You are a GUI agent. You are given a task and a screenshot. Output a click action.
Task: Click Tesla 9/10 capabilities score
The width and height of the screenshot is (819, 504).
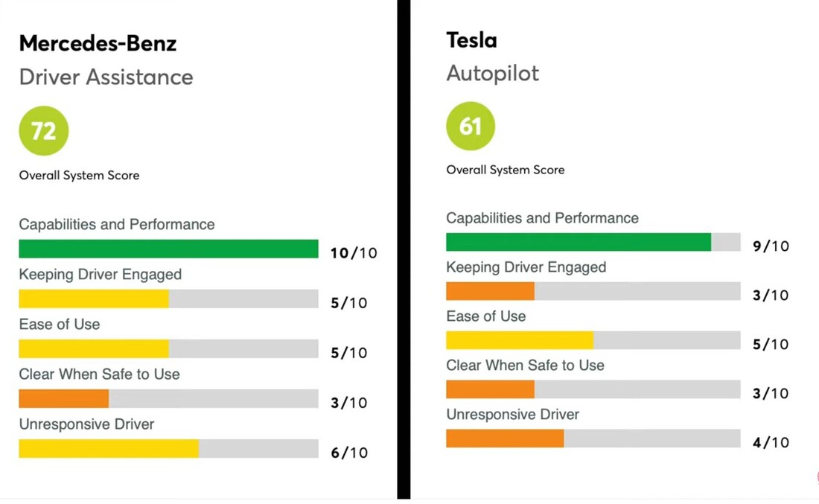[x=771, y=246]
